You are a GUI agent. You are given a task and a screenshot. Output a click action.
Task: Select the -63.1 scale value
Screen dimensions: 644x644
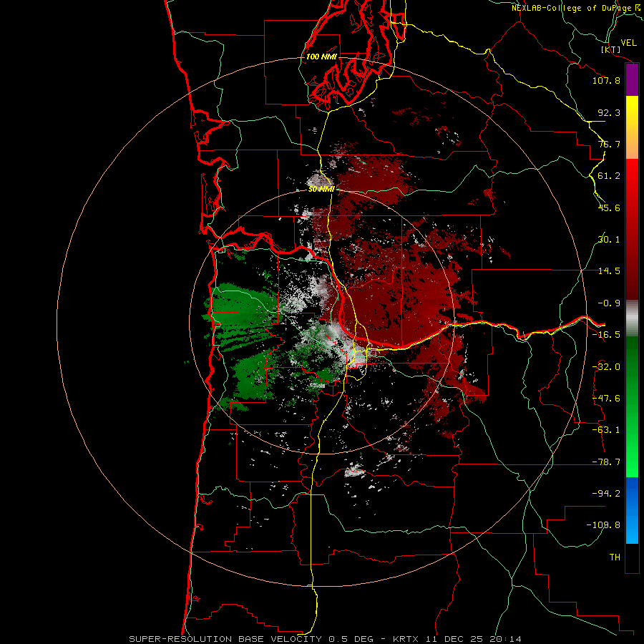point(606,430)
